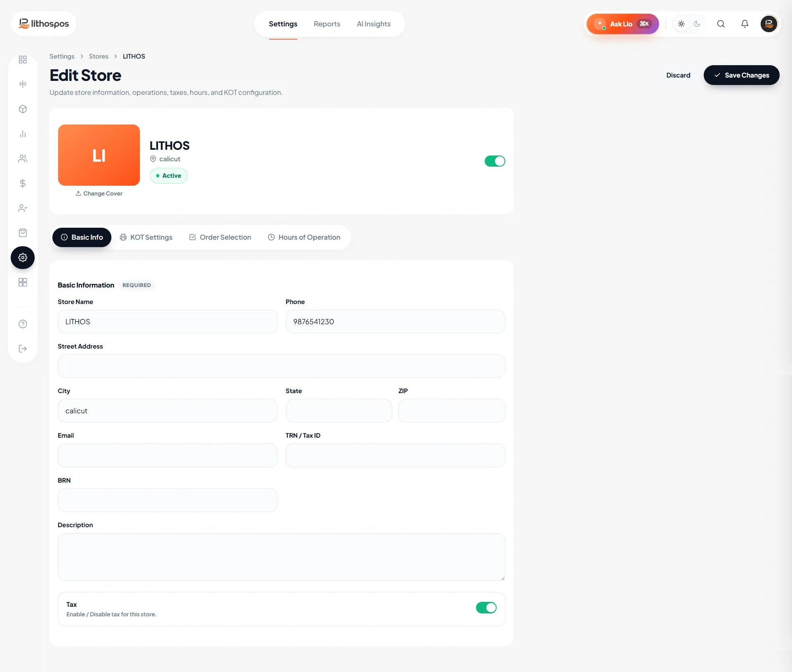Click the lithospos logo
This screenshot has height=672, width=792.
click(x=44, y=24)
